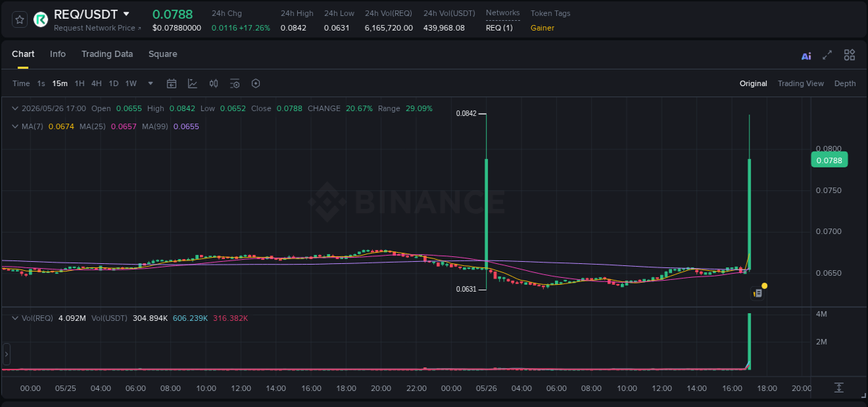Image resolution: width=868 pixels, height=407 pixels.
Task: Select the 4H interval
Action: coord(97,83)
